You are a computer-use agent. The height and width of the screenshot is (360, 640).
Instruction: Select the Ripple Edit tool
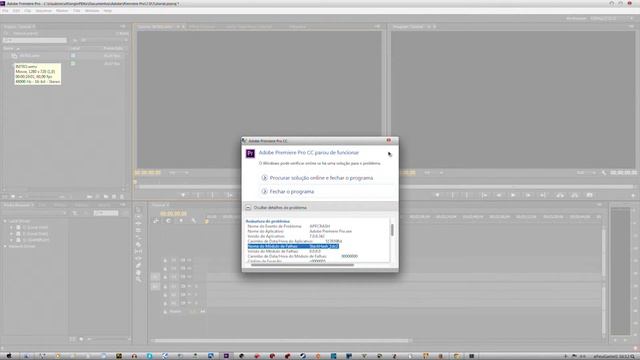(x=139, y=224)
